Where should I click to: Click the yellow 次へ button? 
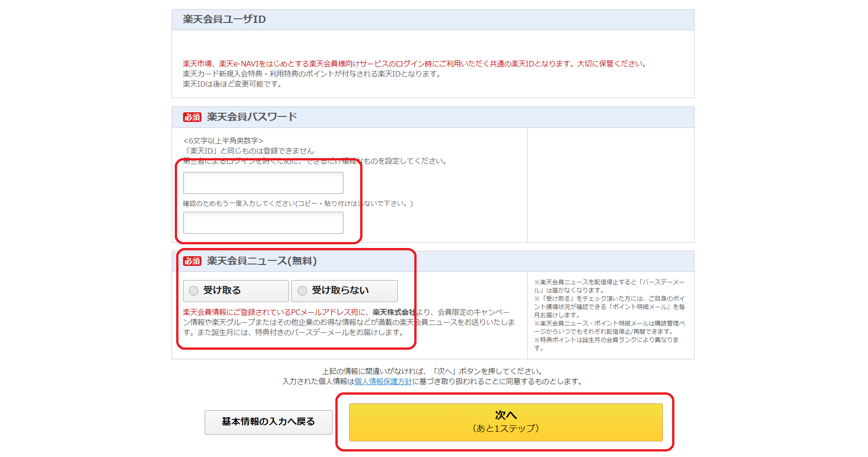[506, 422]
